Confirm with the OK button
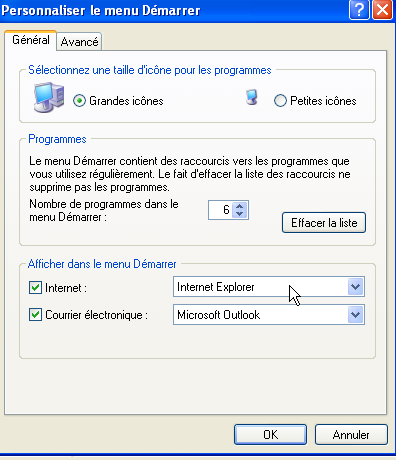The width and height of the screenshot is (396, 460). tap(270, 435)
